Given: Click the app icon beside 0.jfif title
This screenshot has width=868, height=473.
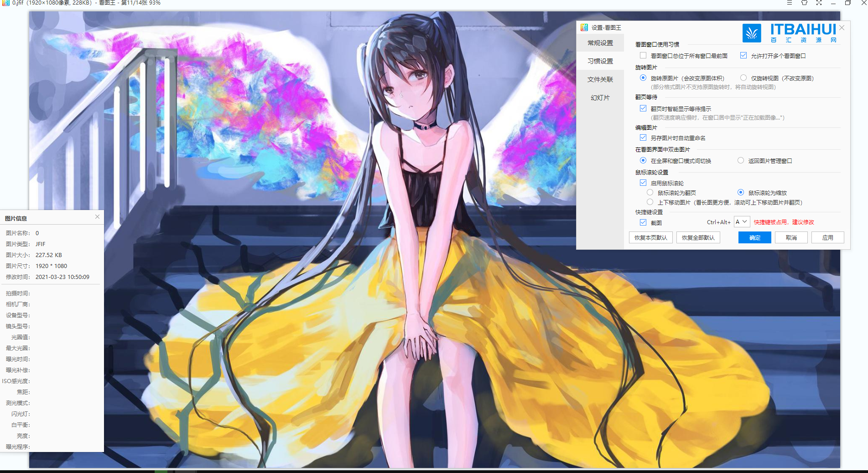Looking at the screenshot, I should [x=6, y=3].
